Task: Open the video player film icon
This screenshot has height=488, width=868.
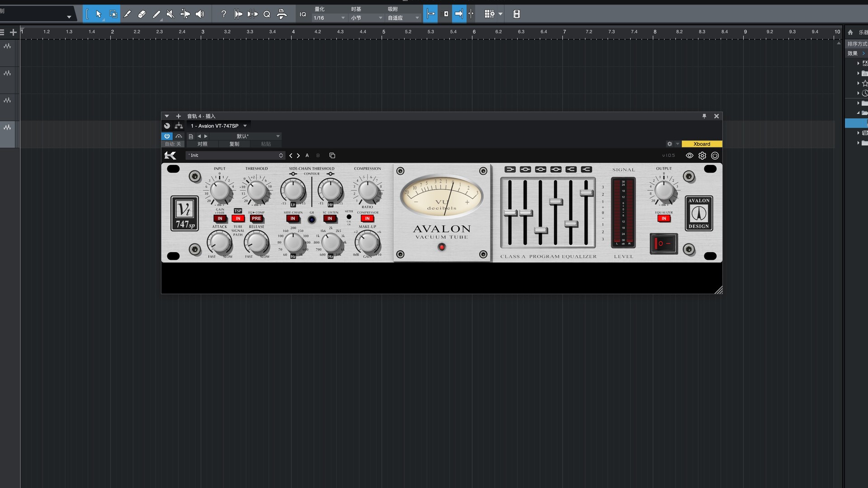Action: click(517, 14)
